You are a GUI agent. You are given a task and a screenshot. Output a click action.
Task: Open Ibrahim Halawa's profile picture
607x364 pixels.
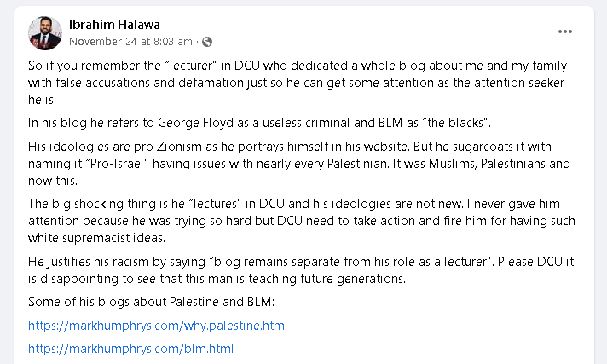[45, 32]
